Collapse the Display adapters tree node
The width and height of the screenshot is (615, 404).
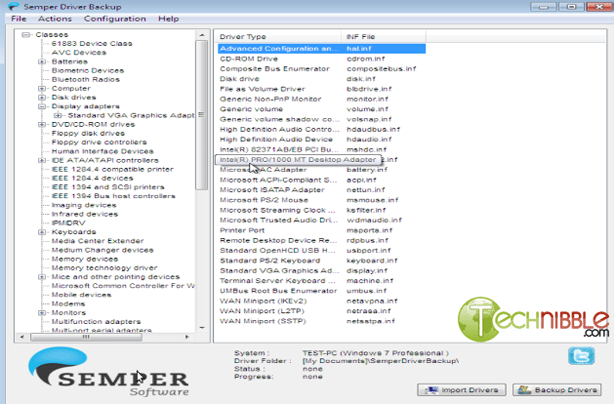pyautogui.click(x=42, y=107)
